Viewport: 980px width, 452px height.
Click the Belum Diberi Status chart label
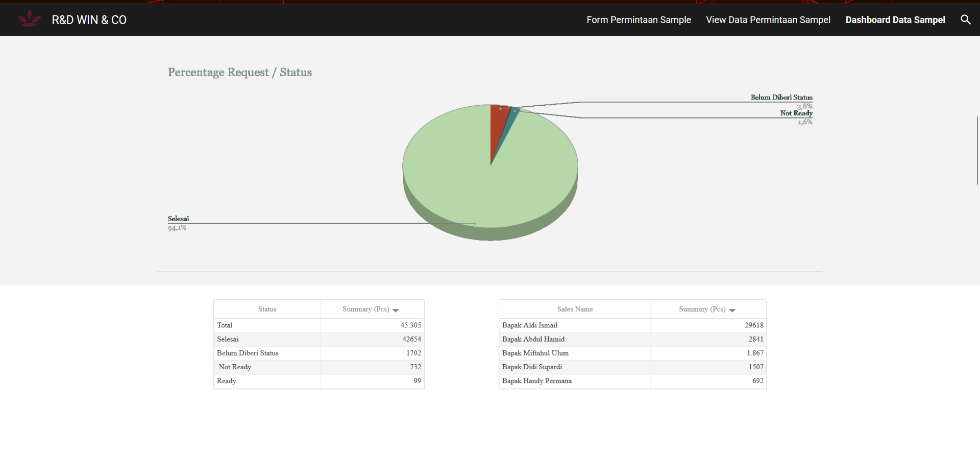pos(781,97)
